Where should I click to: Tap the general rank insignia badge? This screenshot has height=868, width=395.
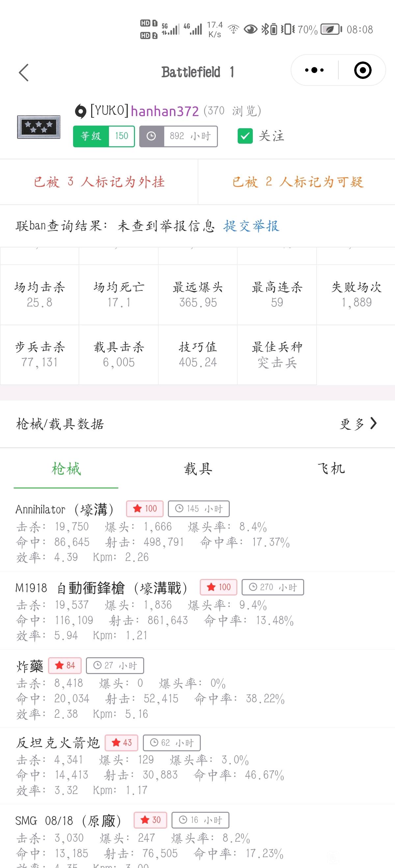point(39,127)
